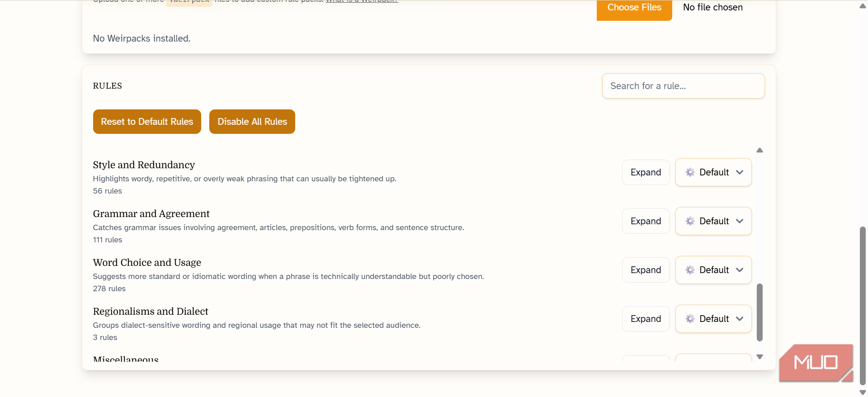Open Default dropdown for Regionalisms and Dialect
Viewport: 868px width, 397px height.
pos(713,319)
